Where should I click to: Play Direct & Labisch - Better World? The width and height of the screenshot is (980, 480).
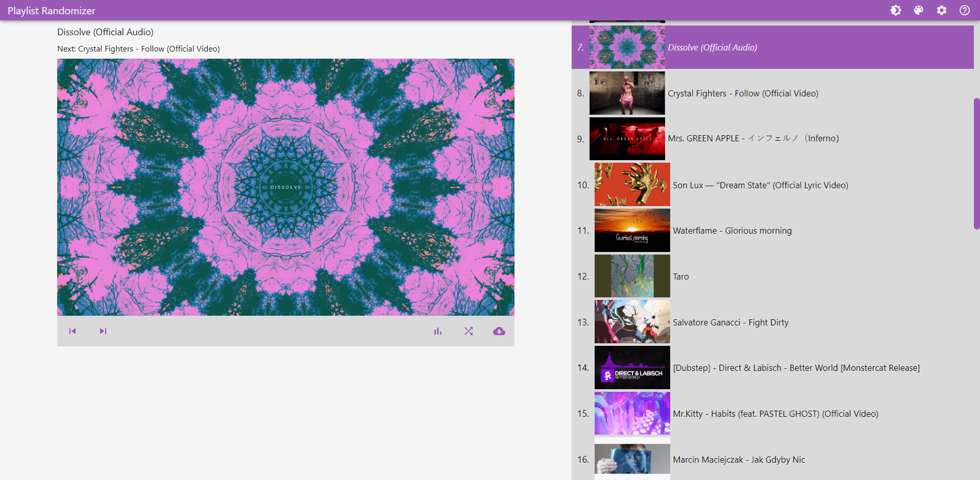click(x=796, y=367)
